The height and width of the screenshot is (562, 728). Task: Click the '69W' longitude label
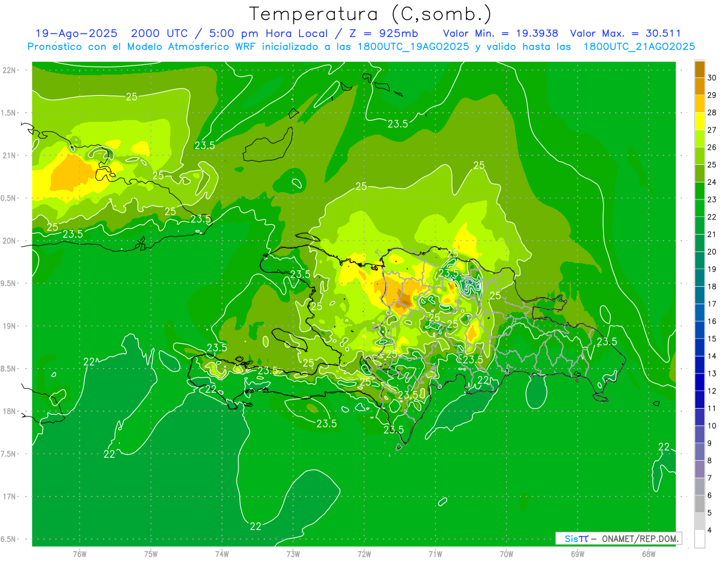tap(578, 554)
